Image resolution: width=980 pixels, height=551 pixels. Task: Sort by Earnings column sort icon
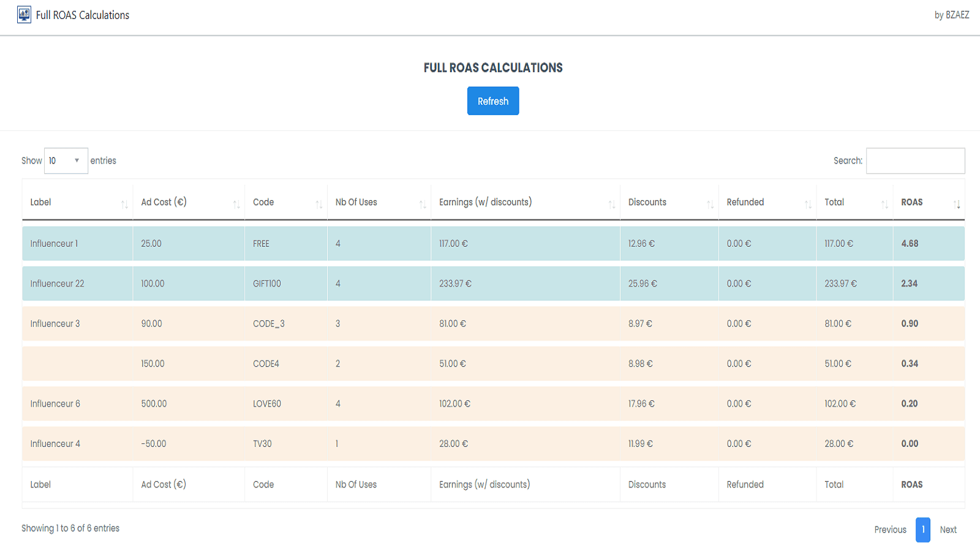[x=611, y=204]
